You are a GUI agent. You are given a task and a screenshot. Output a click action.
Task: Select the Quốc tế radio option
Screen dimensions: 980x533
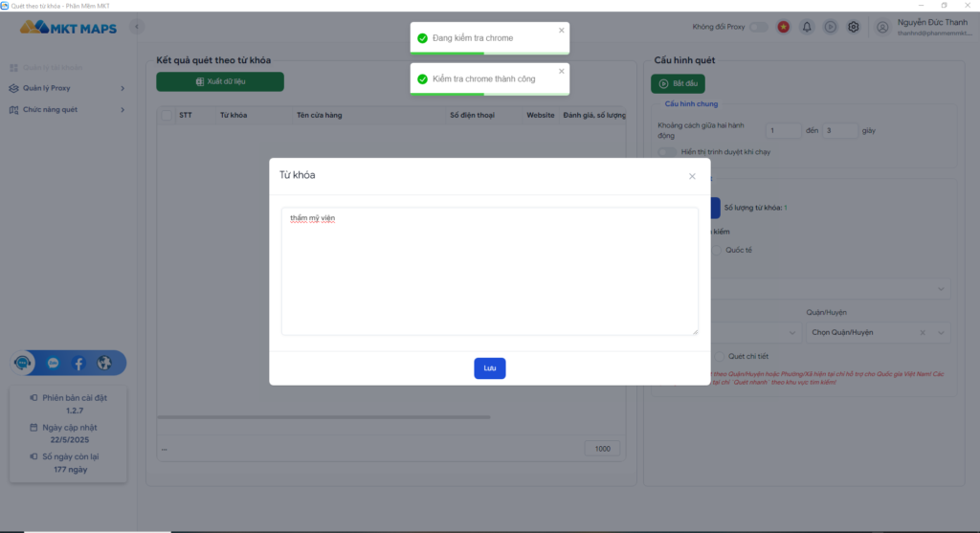(x=718, y=250)
